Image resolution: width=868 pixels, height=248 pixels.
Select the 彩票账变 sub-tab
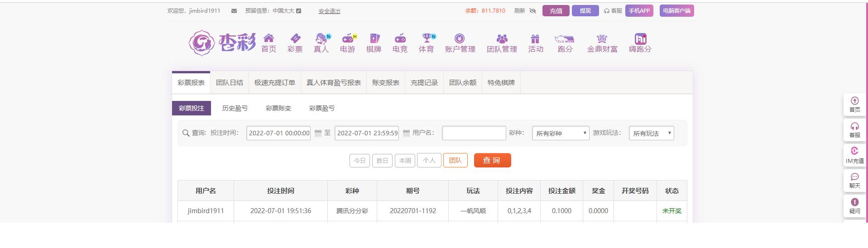coord(278,108)
